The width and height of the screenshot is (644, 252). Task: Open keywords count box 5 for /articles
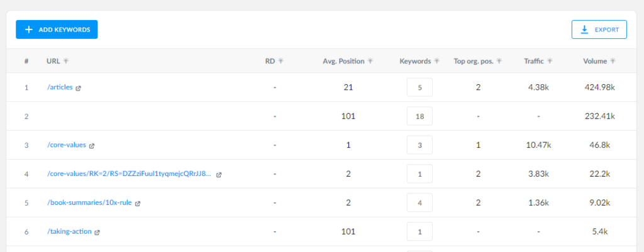point(419,87)
